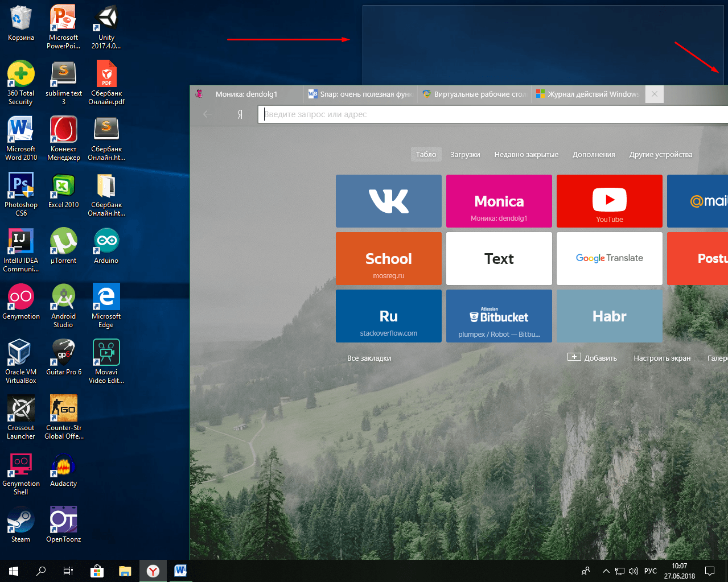
Task: Open the Windows Start menu
Action: (14, 571)
